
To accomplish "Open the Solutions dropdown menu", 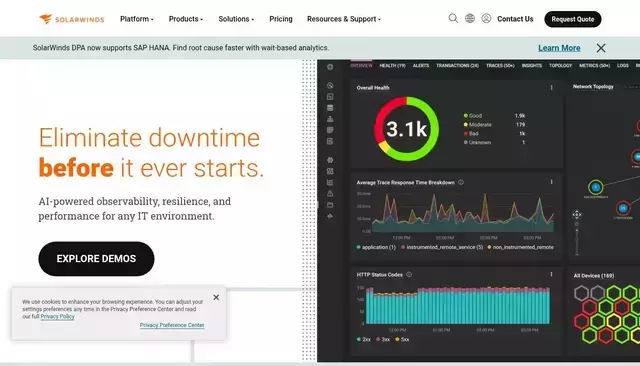I will [x=236, y=19].
